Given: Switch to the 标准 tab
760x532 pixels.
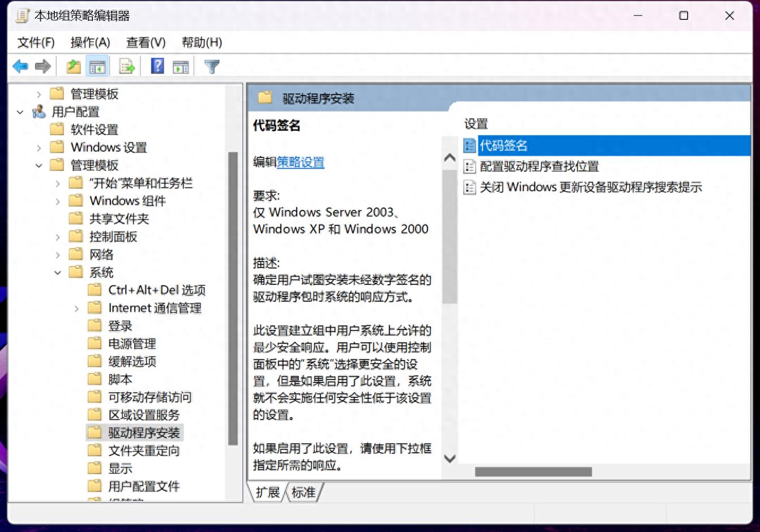Looking at the screenshot, I should (x=303, y=492).
